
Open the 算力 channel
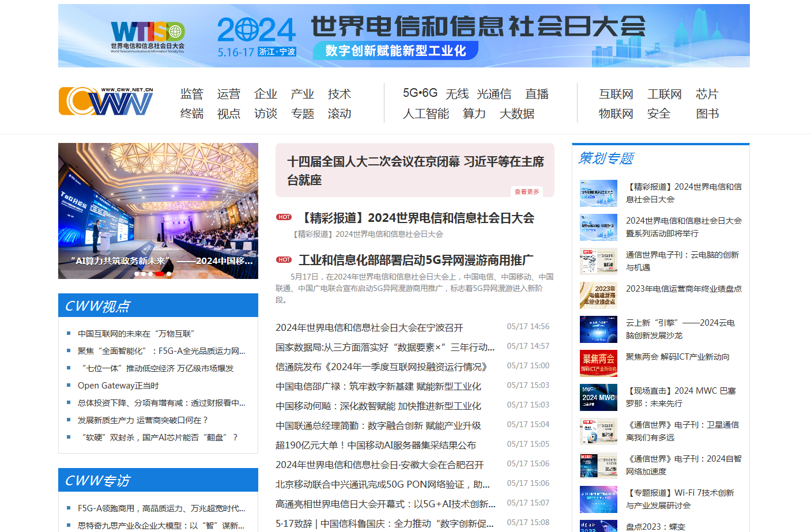(x=474, y=114)
